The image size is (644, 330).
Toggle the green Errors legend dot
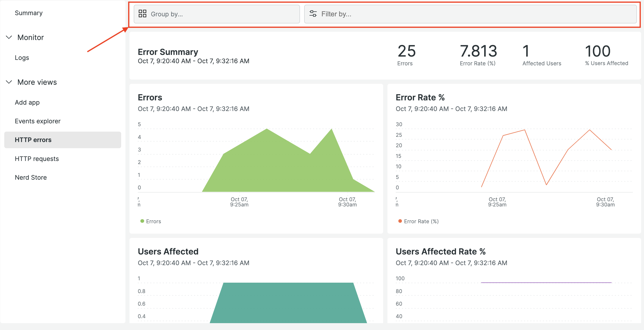click(142, 221)
